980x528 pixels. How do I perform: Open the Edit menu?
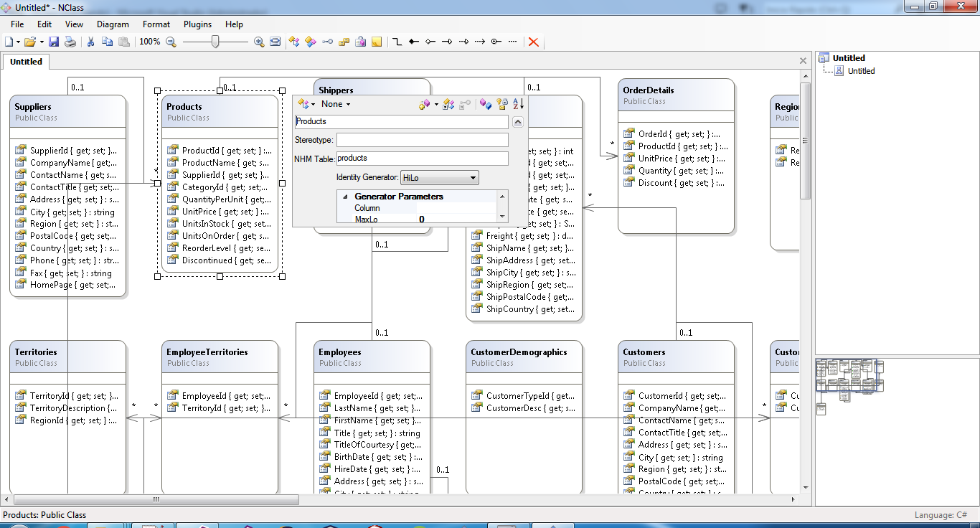click(44, 24)
